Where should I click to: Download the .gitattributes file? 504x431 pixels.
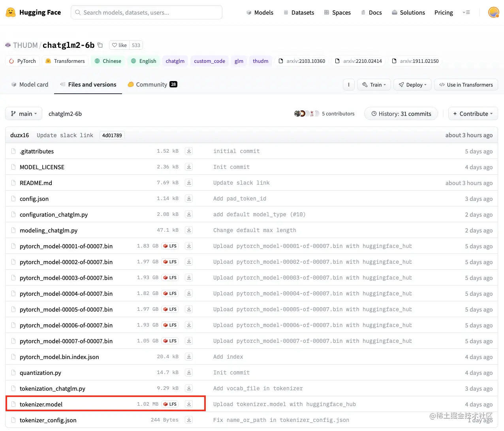coord(189,151)
